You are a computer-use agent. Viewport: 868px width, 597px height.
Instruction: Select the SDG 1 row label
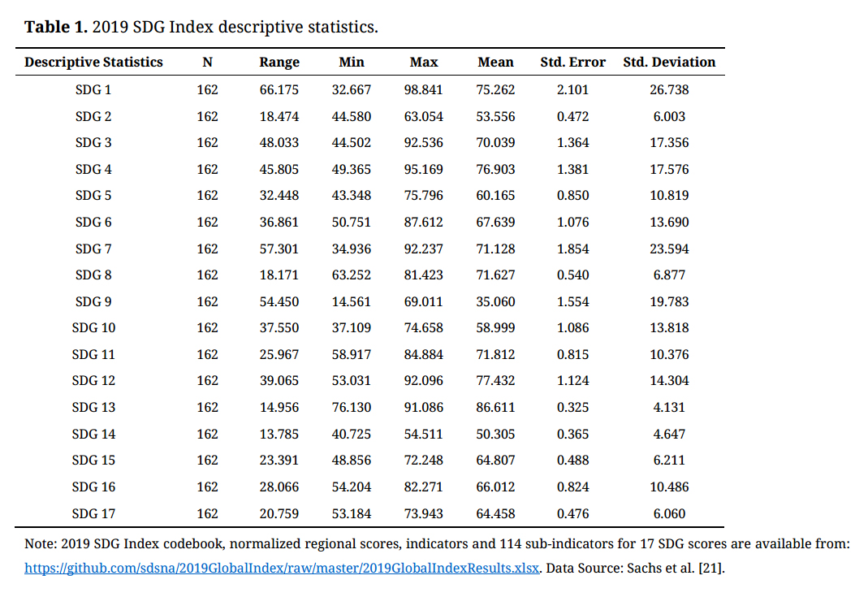pos(93,89)
